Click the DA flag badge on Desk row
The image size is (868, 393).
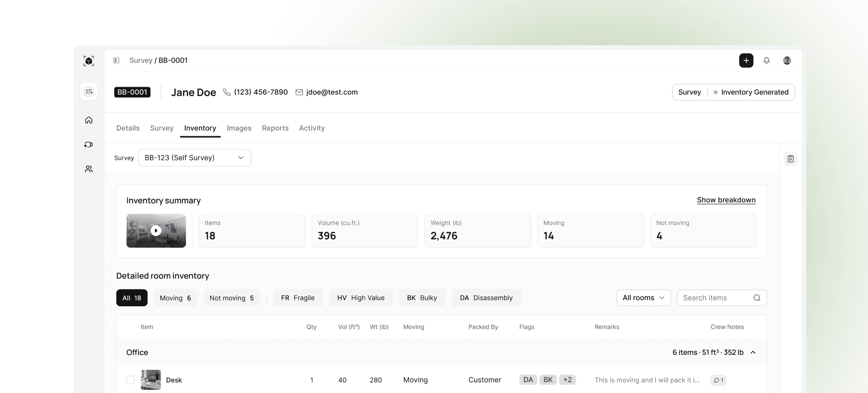pyautogui.click(x=528, y=380)
